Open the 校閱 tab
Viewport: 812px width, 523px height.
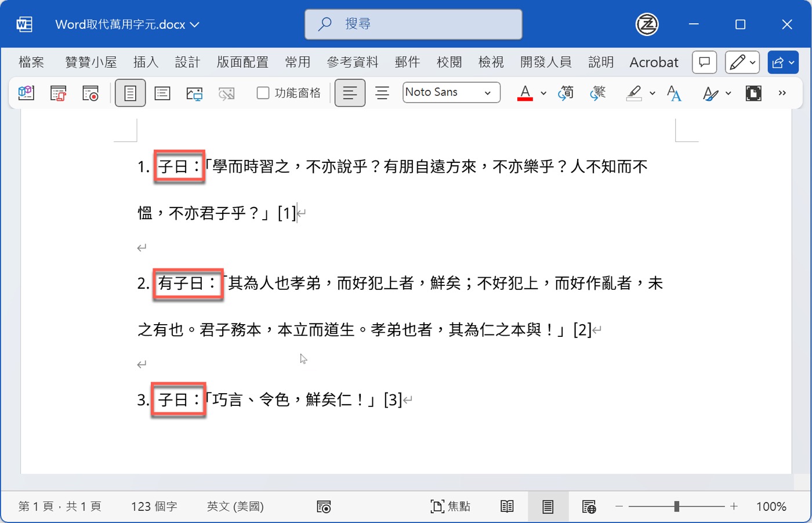pyautogui.click(x=449, y=62)
